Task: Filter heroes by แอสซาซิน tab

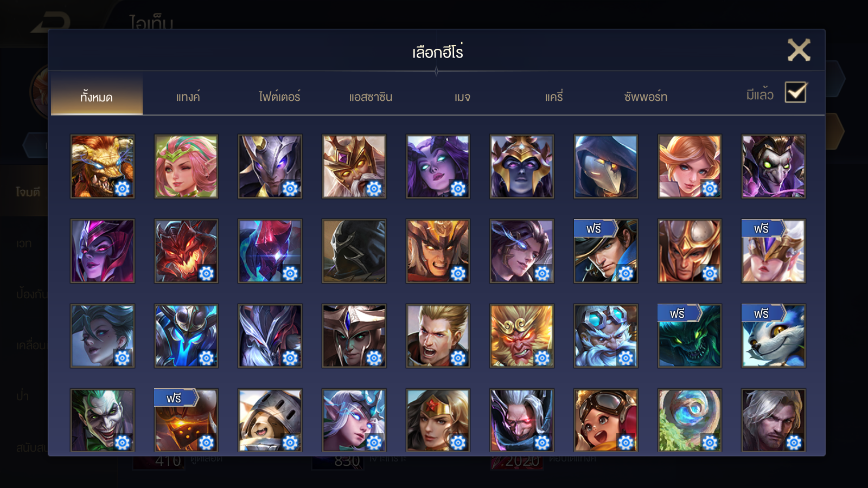Action: pyautogui.click(x=371, y=97)
